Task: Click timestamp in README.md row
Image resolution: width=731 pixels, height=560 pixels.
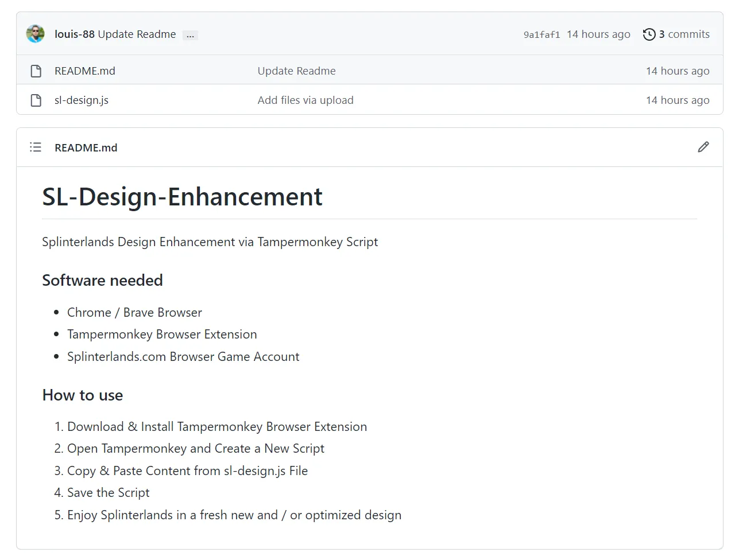Action: pos(678,71)
